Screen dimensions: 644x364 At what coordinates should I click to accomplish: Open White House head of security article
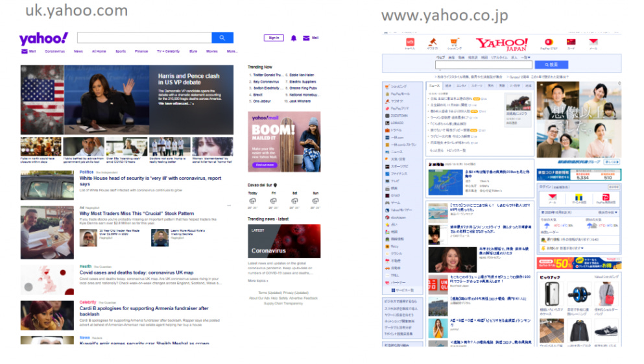point(150,181)
